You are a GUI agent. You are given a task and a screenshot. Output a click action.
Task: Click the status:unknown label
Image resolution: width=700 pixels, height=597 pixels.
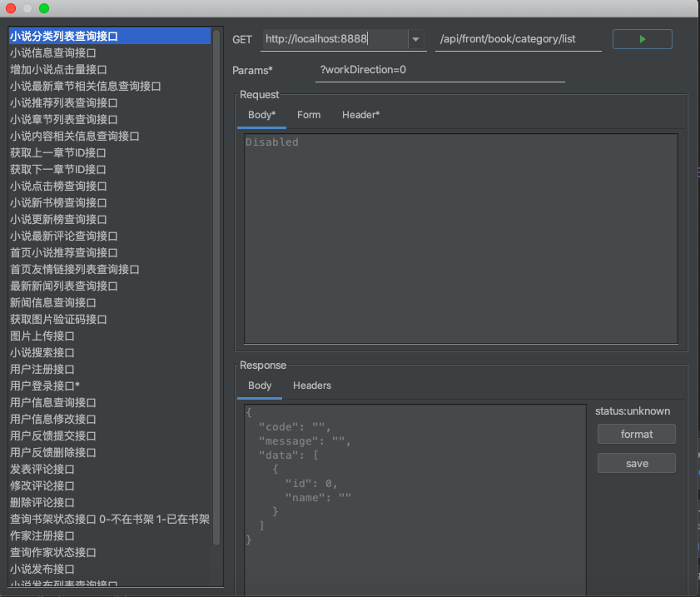[x=633, y=411]
